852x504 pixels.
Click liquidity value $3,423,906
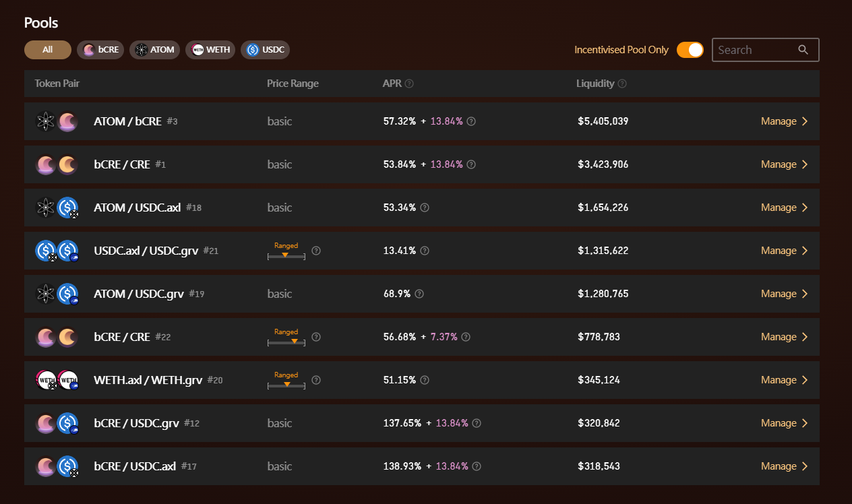tap(603, 164)
